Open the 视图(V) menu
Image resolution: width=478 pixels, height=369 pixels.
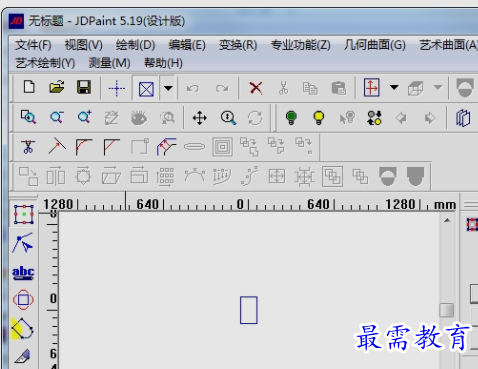point(83,45)
